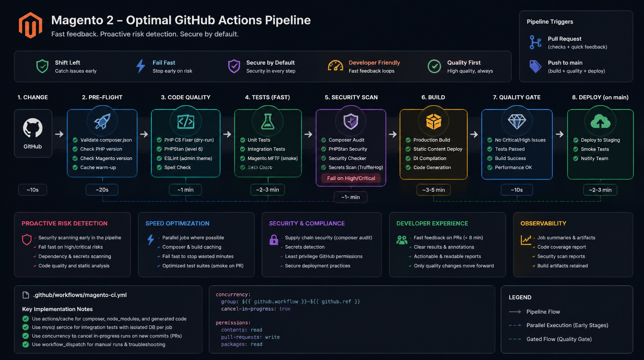Select the '8. DEPLOY (on main)' stage heading
This screenshot has height=360, width=644.
(x=600, y=97)
